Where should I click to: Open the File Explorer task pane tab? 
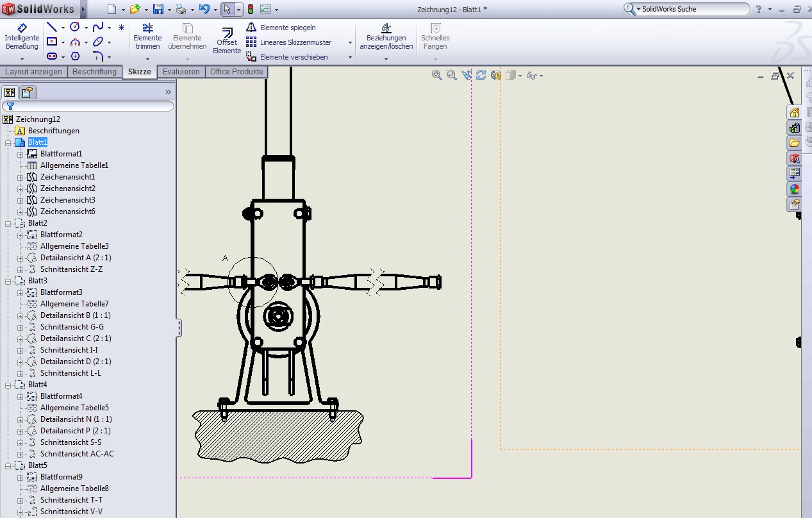tap(794, 143)
